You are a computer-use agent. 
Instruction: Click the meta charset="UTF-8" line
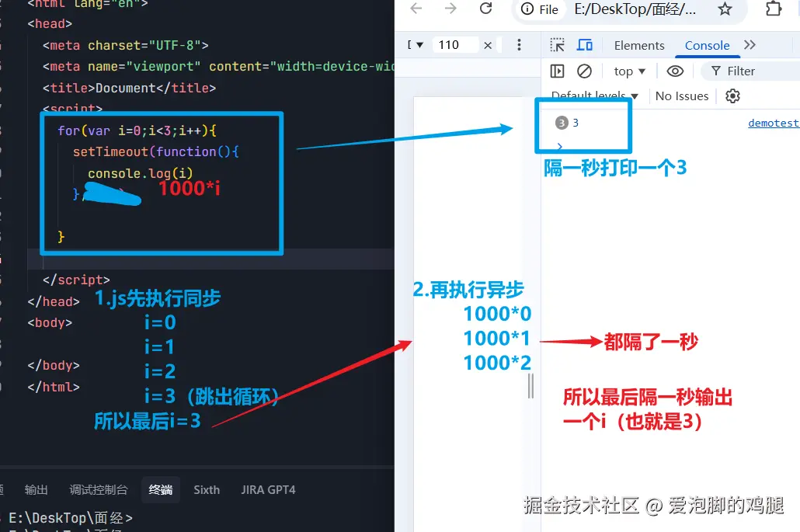pyautogui.click(x=126, y=45)
